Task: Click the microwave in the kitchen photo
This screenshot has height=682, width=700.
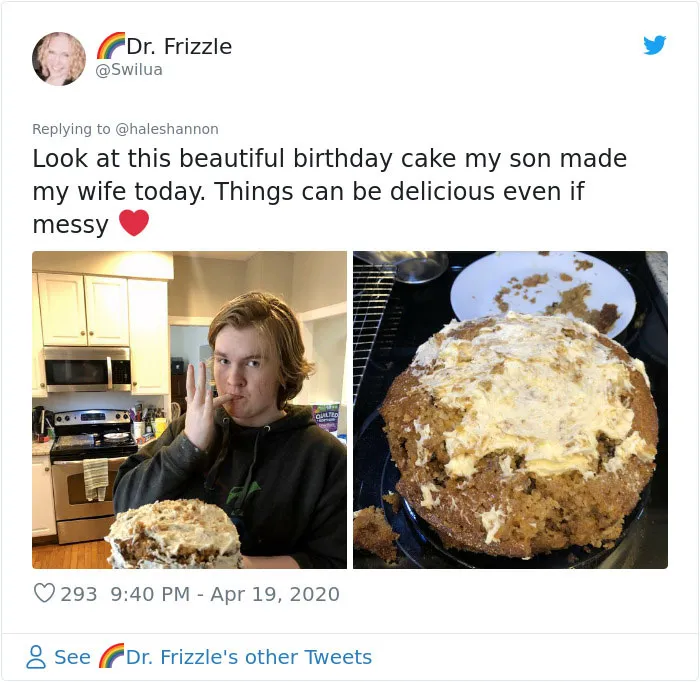Action: [x=88, y=369]
